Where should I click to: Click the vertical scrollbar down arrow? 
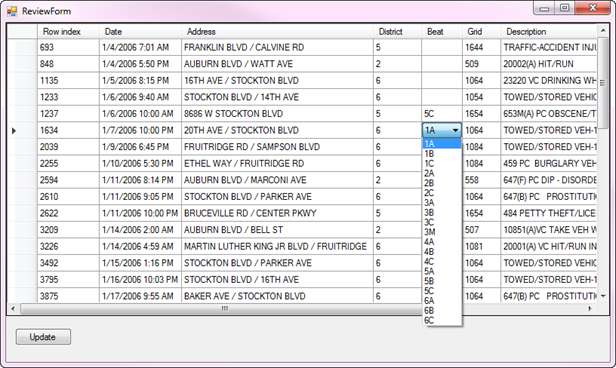[x=603, y=296]
